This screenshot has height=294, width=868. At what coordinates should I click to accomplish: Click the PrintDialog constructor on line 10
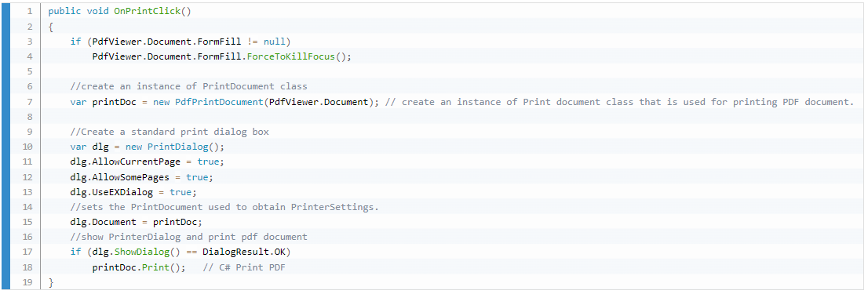tap(177, 147)
